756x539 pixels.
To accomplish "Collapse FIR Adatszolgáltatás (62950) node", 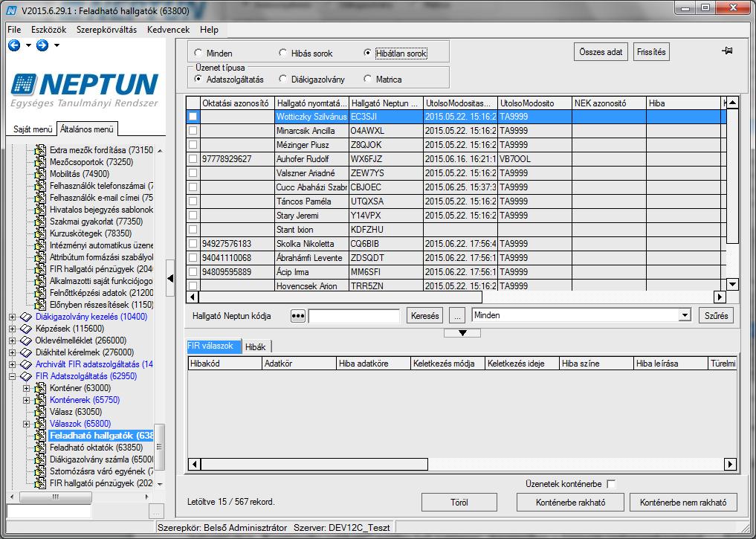I will (x=12, y=376).
